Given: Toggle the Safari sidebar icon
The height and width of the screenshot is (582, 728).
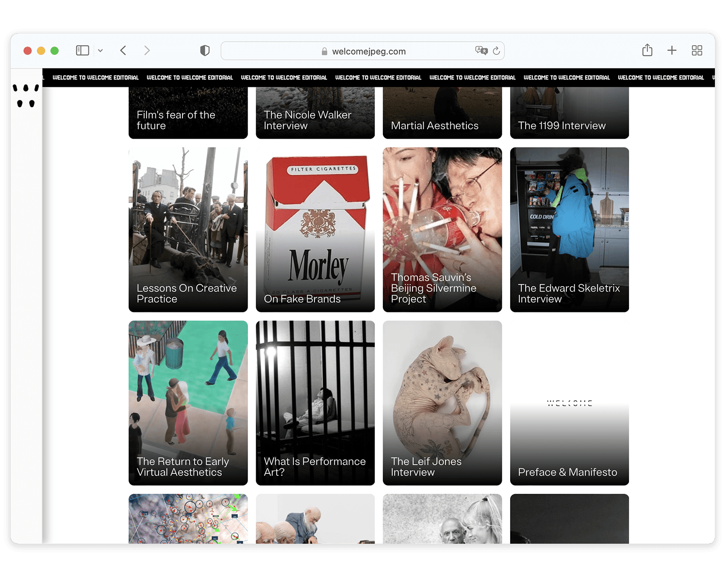Looking at the screenshot, I should 83,50.
